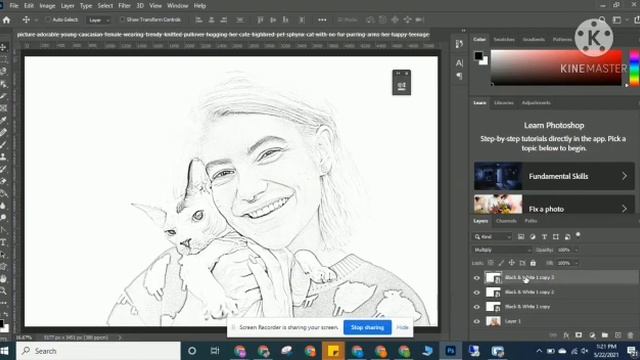Image resolution: width=640 pixels, height=360 pixels.
Task: Click the Lock all padlock icon
Action: (x=533, y=263)
